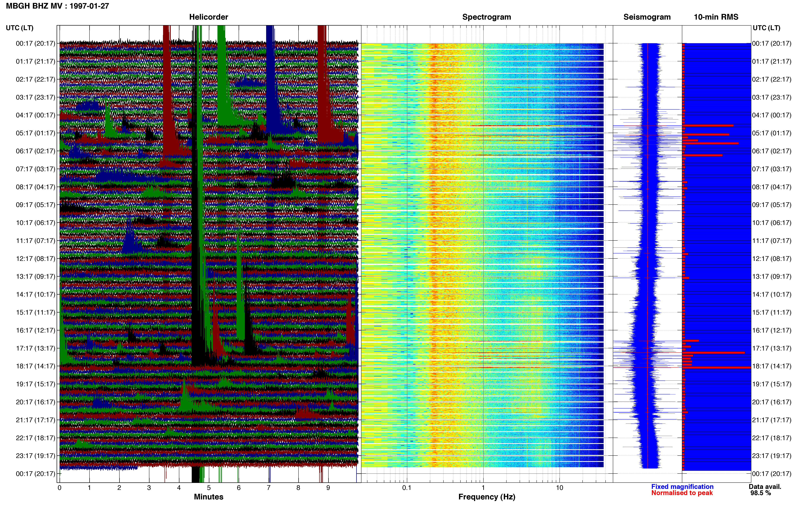
Task: Click the 'Helicorder' panel heading
Action: coord(209,17)
